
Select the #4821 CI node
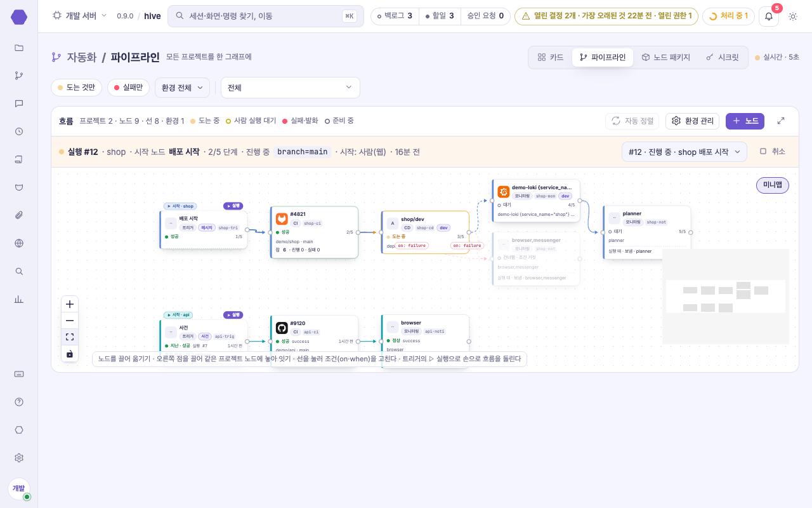314,232
